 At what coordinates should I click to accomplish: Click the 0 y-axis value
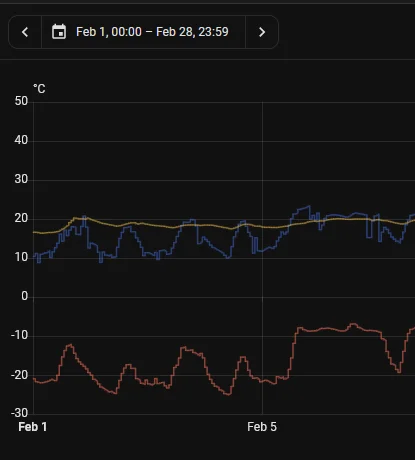tap(25, 296)
